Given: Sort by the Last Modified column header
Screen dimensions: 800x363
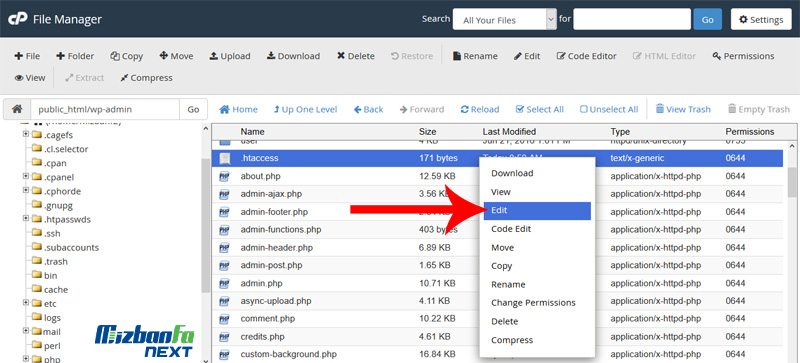Looking at the screenshot, I should 509,132.
